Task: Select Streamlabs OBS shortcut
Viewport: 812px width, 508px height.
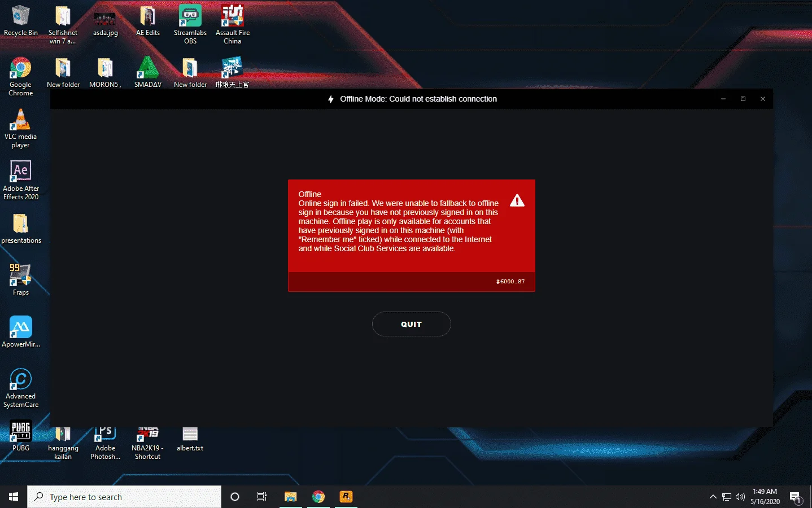Action: (190, 25)
